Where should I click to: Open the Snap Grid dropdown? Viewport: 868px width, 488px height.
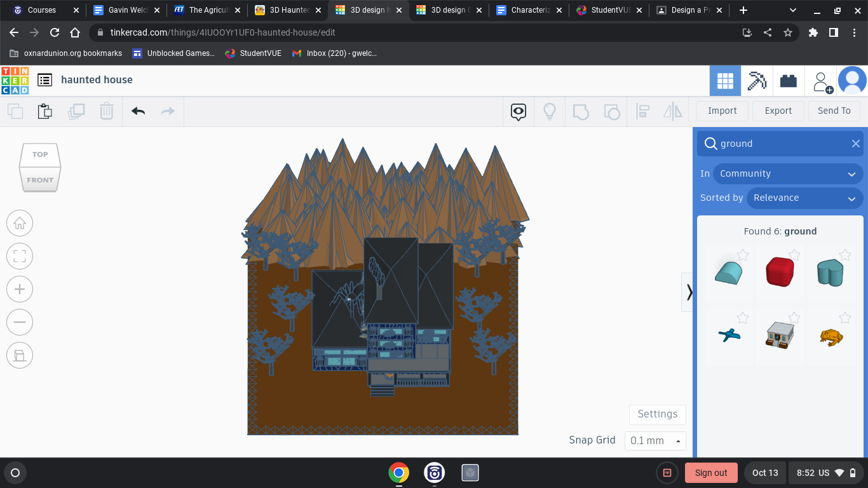pyautogui.click(x=655, y=440)
